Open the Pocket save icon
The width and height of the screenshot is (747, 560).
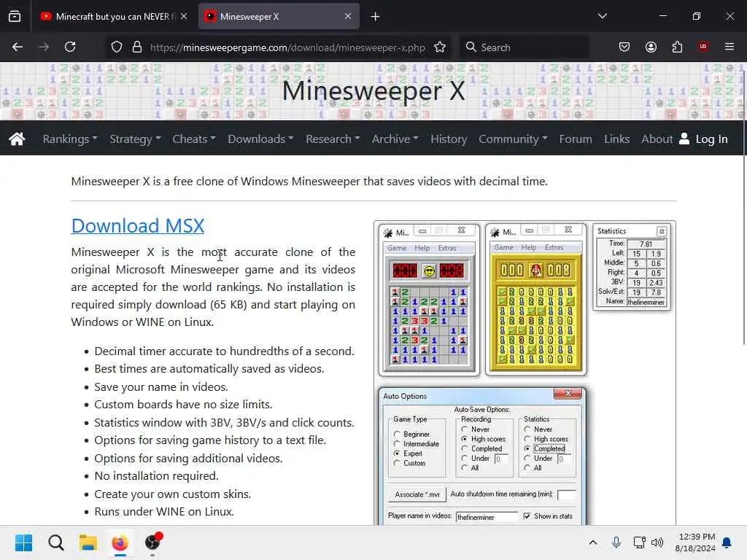pyautogui.click(x=624, y=47)
